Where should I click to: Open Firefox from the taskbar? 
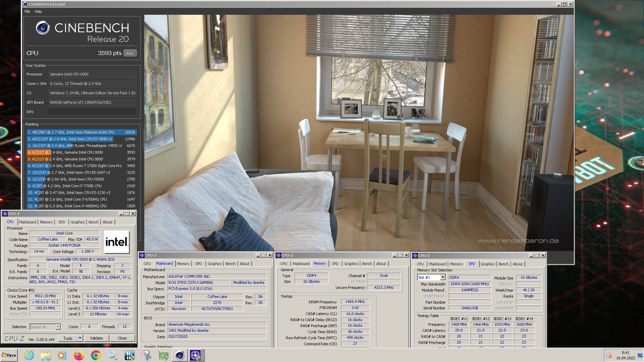pos(79,355)
